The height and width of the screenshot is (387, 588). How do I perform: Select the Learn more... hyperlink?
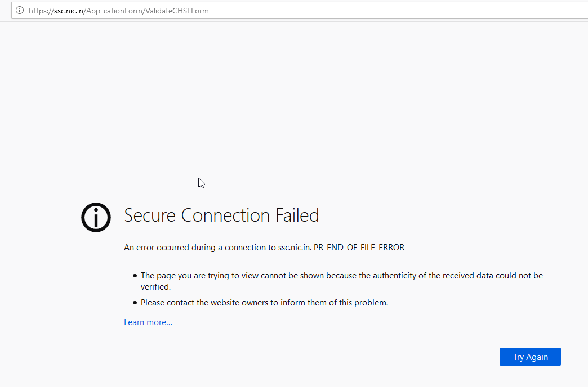click(148, 322)
